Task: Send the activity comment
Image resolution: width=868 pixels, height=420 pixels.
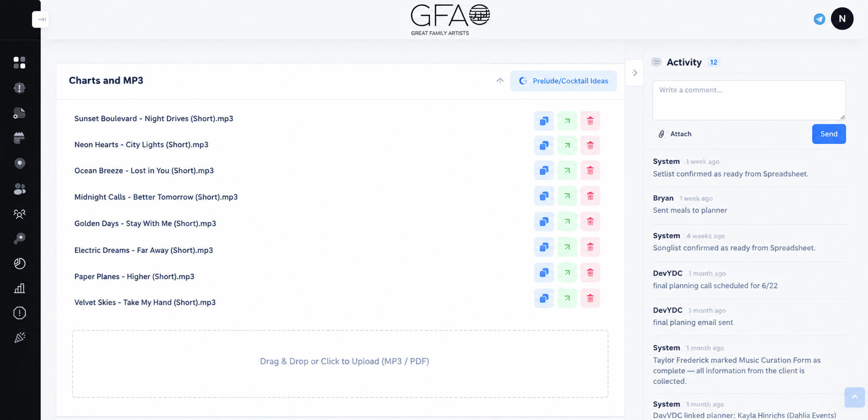Action: tap(829, 134)
